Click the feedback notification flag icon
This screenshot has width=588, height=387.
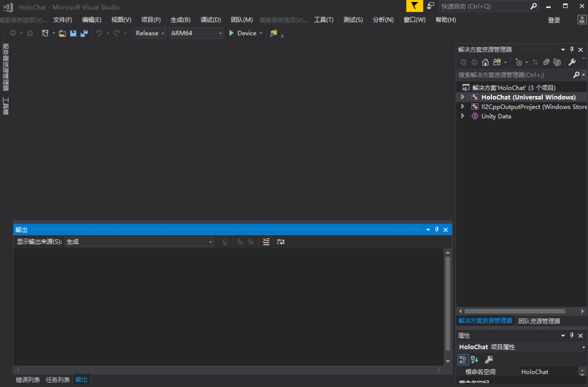coord(414,6)
